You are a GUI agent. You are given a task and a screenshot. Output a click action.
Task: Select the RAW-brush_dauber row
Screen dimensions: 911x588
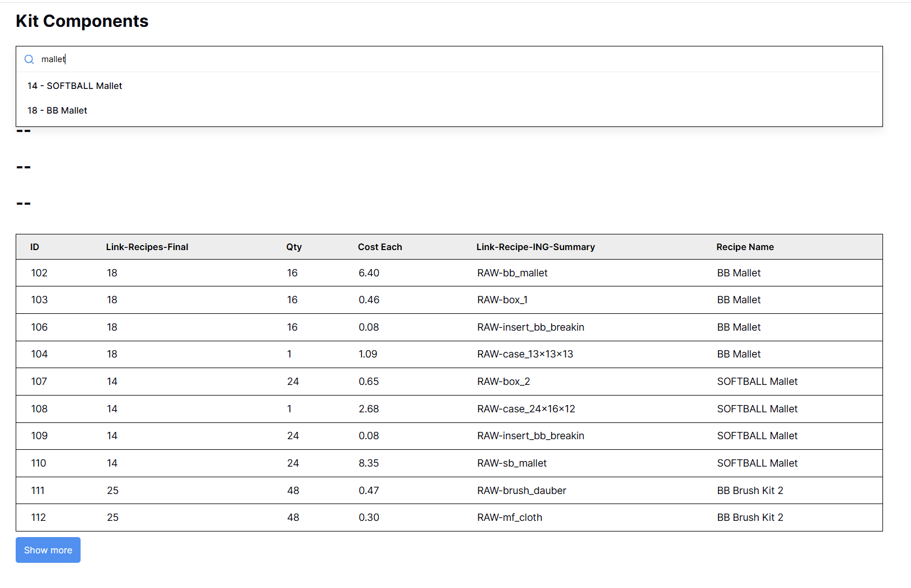[x=522, y=491]
